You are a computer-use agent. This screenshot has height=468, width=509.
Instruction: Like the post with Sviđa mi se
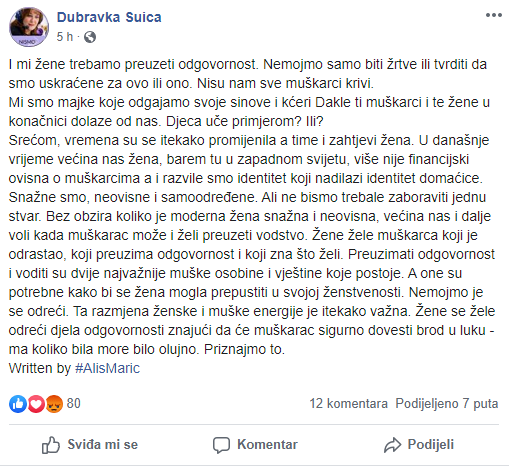point(90,445)
